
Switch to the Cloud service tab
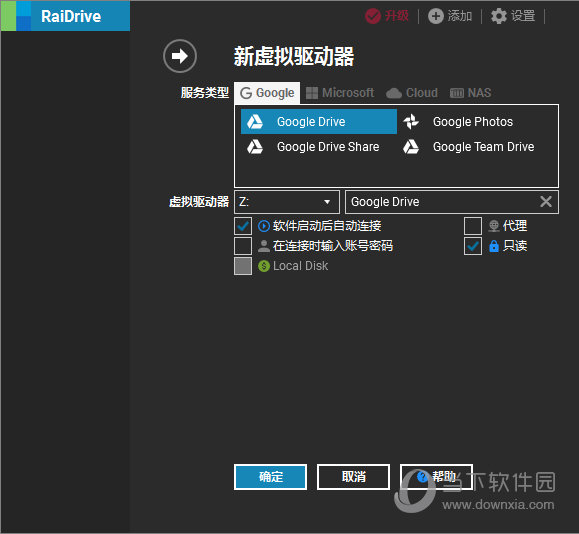[x=412, y=93]
